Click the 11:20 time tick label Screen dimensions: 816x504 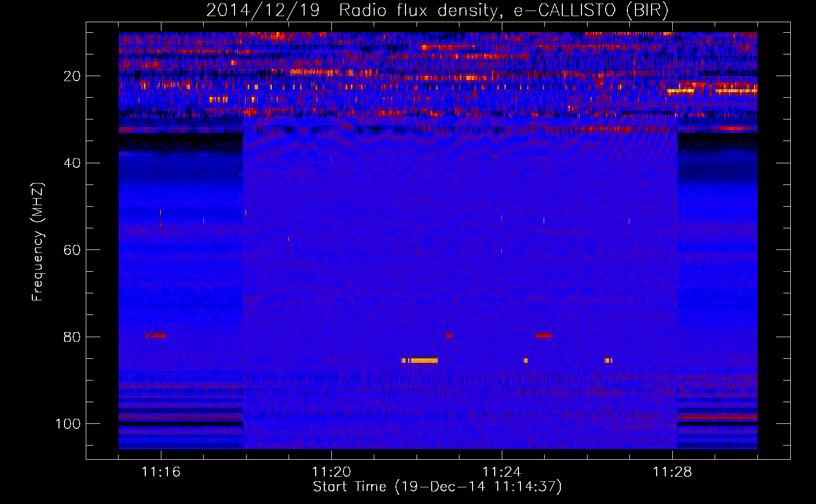tap(331, 472)
